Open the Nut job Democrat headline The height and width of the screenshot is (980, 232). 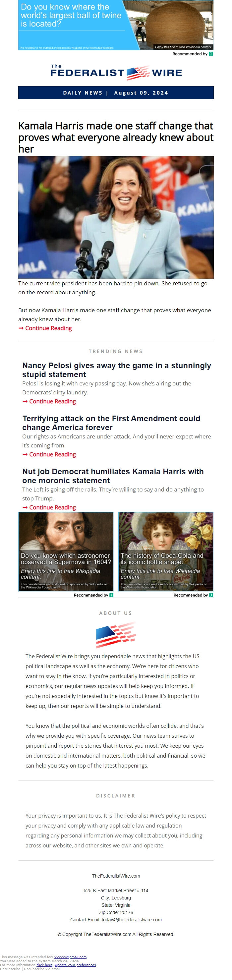coord(113,476)
